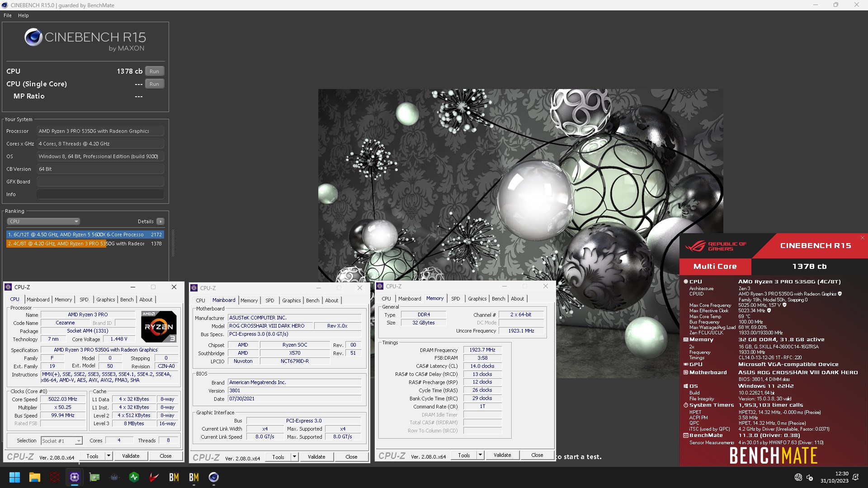This screenshot has width=868, height=488.
Task: Open File Explorer from the taskbar
Action: (35, 477)
